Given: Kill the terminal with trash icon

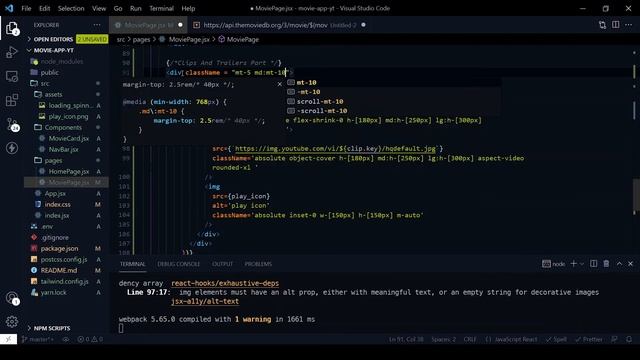Looking at the screenshot, I should (x=606, y=264).
